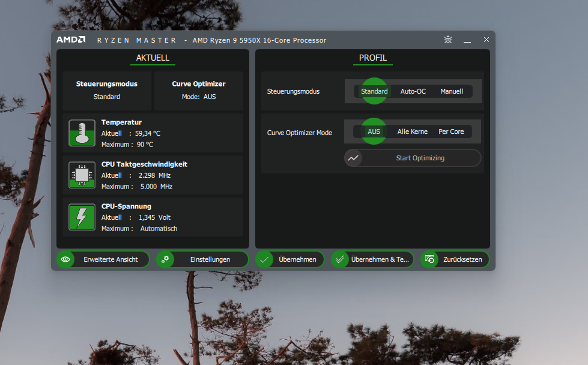This screenshot has height=365, width=588.
Task: Click the Steuerungsmodus Standard tile
Action: 107,91
